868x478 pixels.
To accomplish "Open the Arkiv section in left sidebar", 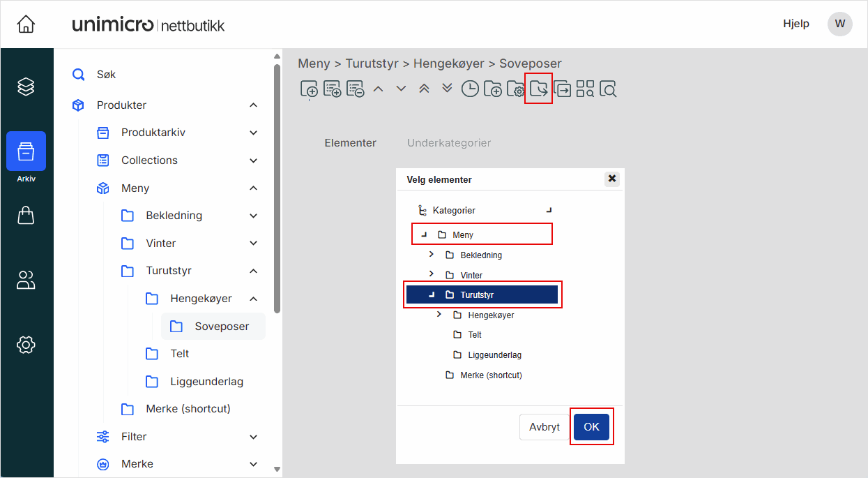I will (x=26, y=151).
